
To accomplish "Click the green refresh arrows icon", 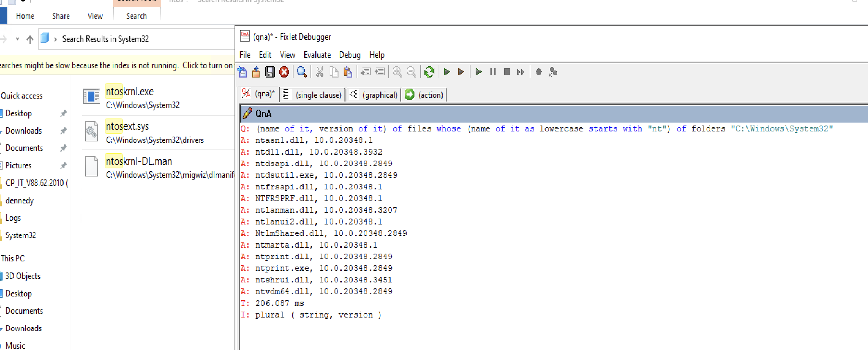I will pyautogui.click(x=429, y=72).
